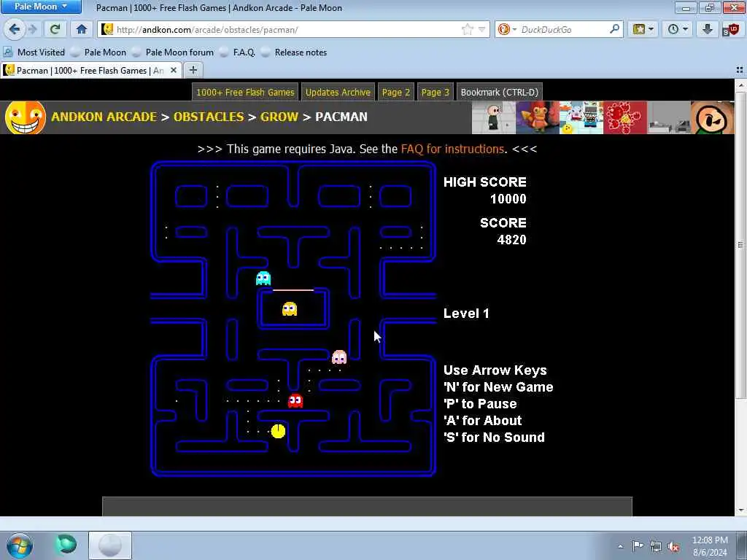Screen dimensions: 747x560
Task: Select the Pacman browser tab
Action: pyautogui.click(x=85, y=71)
